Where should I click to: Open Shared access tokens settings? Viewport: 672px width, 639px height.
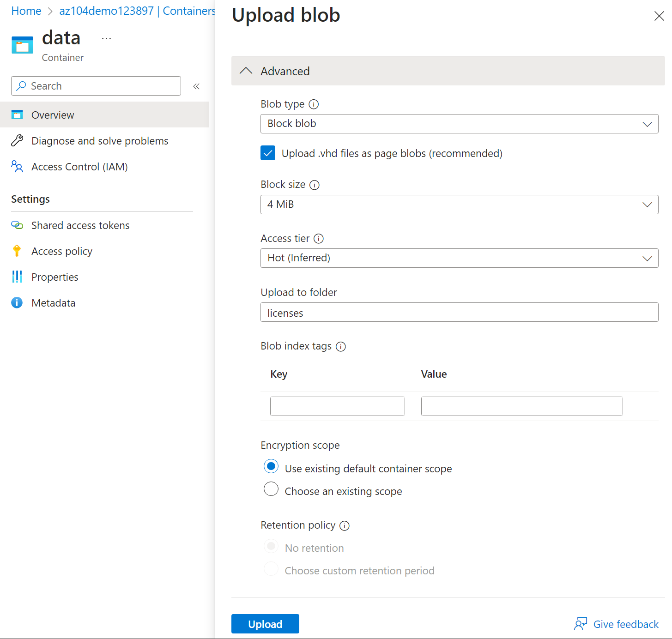pos(80,225)
